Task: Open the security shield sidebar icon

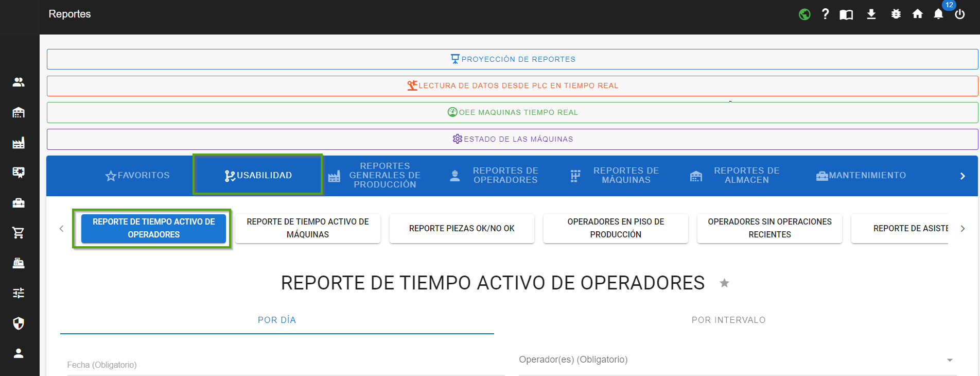Action: 19,323
